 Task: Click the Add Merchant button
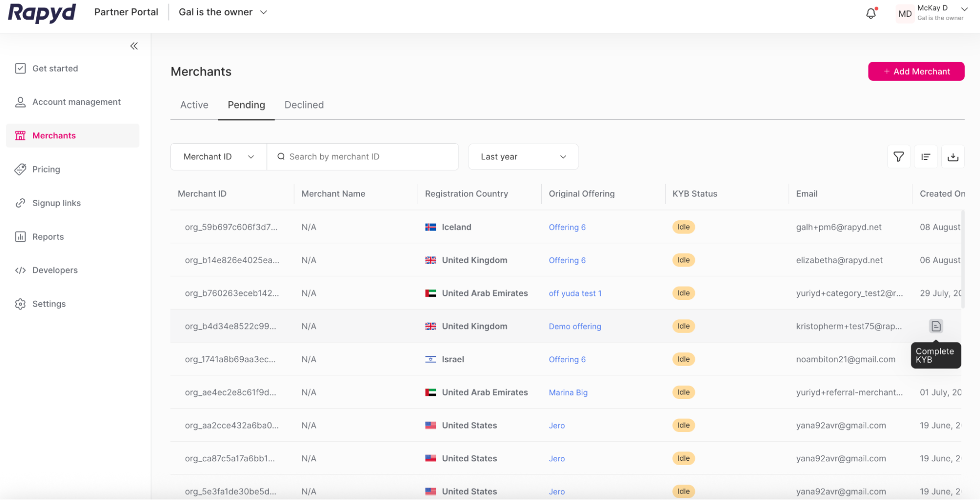tap(916, 72)
